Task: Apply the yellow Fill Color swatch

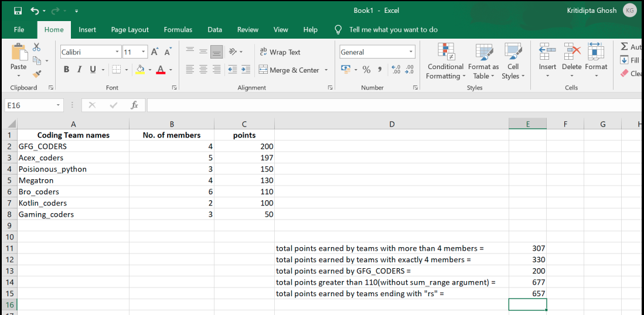Action: point(140,70)
